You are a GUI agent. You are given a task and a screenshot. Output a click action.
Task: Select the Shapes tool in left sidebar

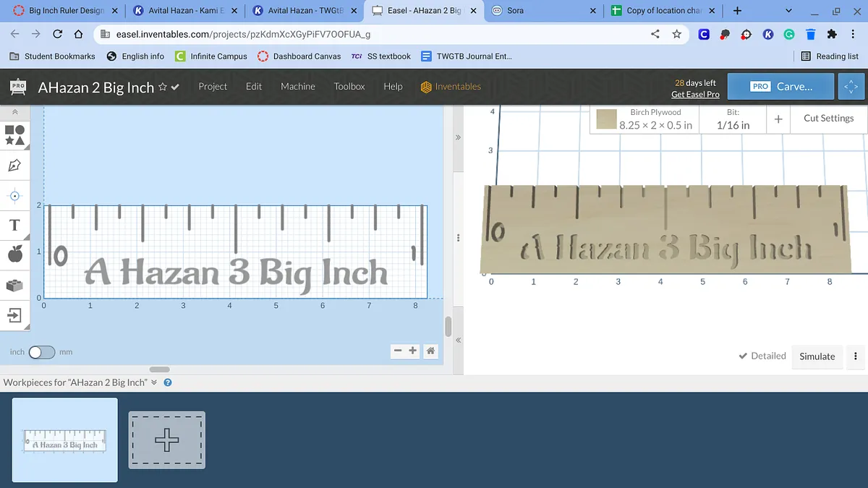(x=14, y=134)
